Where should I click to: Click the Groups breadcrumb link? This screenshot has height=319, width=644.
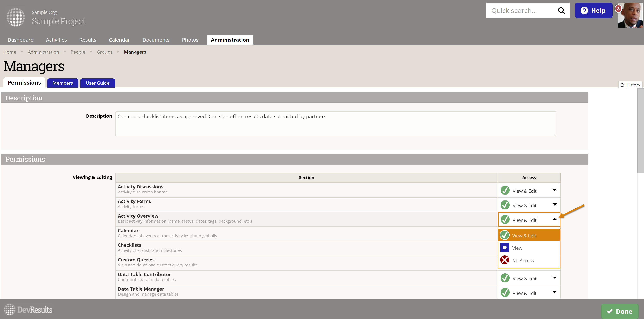point(104,52)
